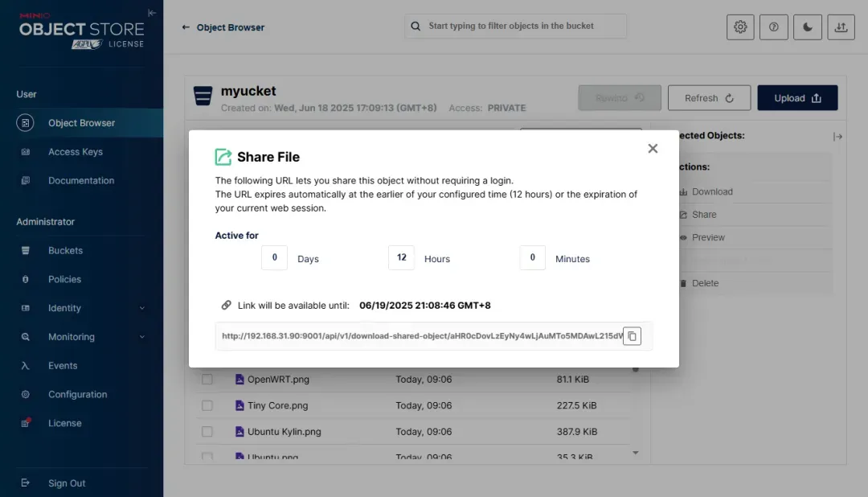Open the settings gear in top bar

tap(740, 27)
